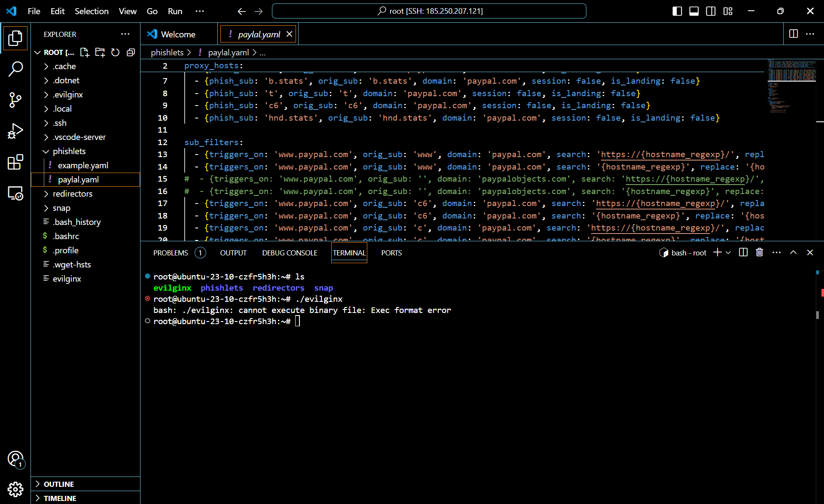This screenshot has width=824, height=504.
Task: Collapse the phishlets folder
Action: (x=85, y=151)
